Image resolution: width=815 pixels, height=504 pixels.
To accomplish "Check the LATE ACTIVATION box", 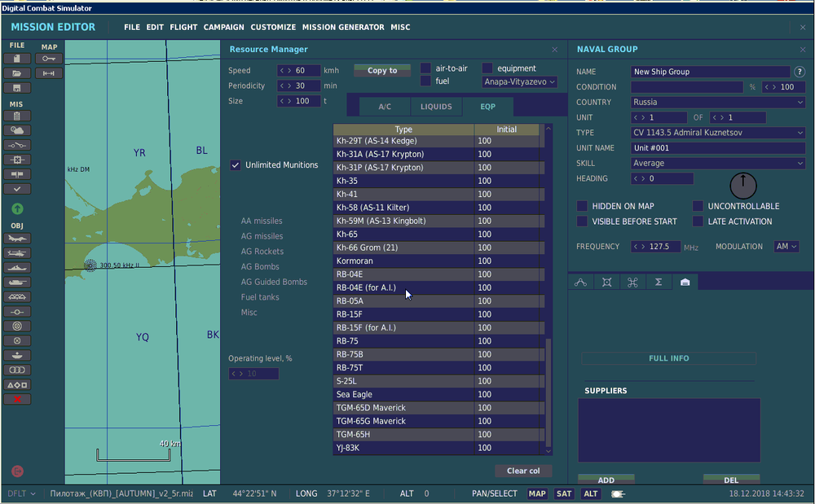I will (698, 221).
